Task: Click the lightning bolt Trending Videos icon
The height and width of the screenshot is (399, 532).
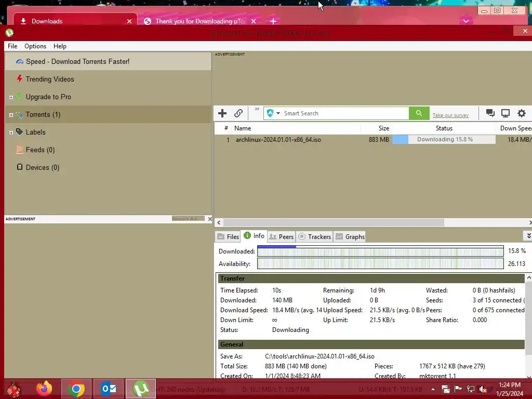Action: point(20,79)
